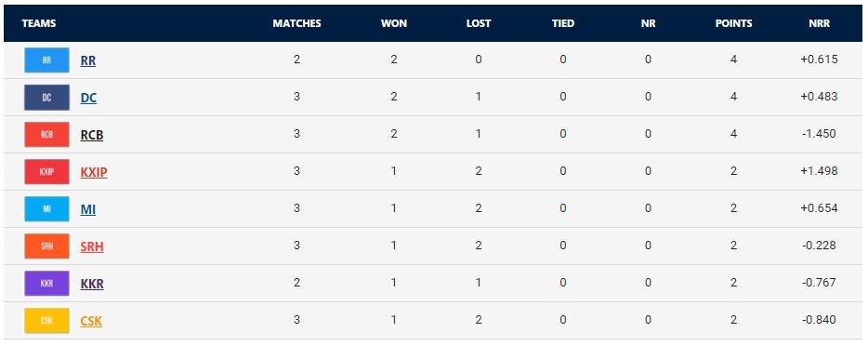Click the POINTS column header
868x346 pixels.
(733, 23)
